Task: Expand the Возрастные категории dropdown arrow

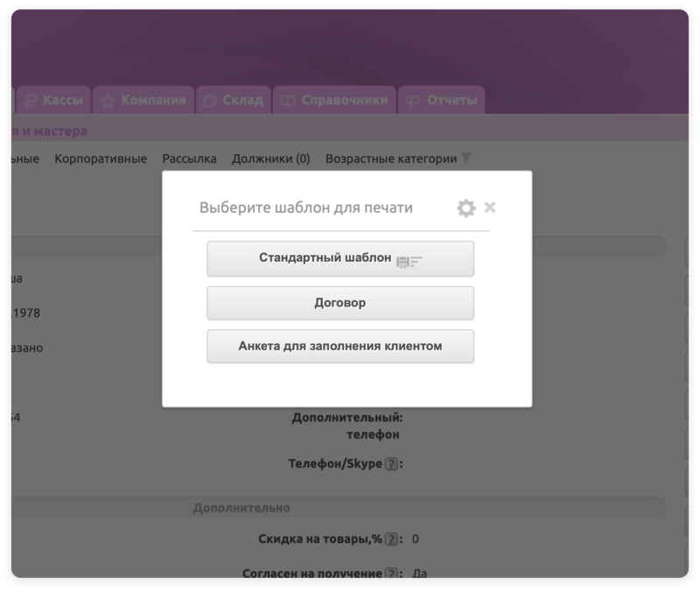Action: pos(465,158)
